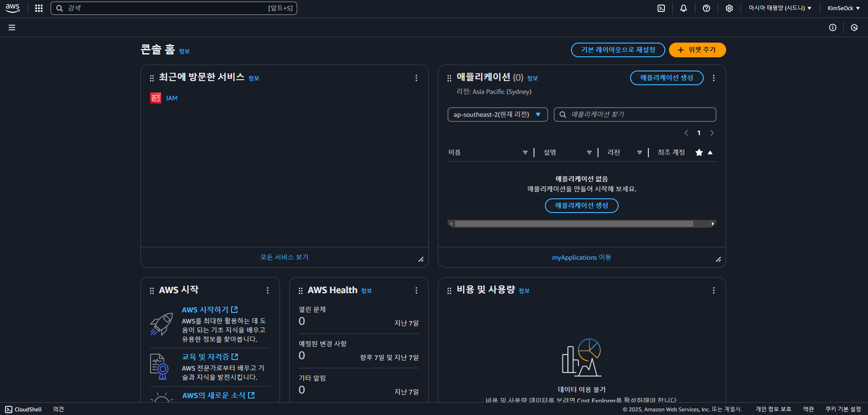This screenshot has width=868, height=415.
Task: Click the resize handle of the Applications widget
Action: (x=718, y=259)
